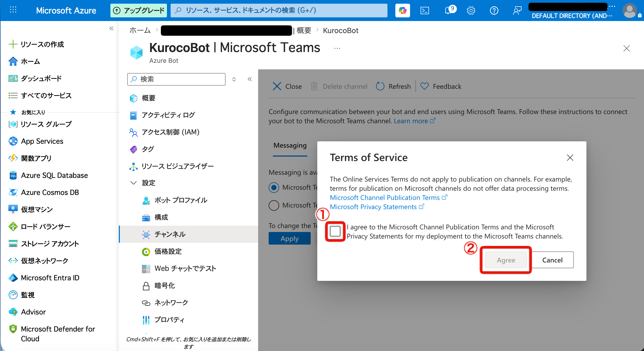Click Refresh in the channel toolbar
The width and height of the screenshot is (644, 351).
(393, 86)
